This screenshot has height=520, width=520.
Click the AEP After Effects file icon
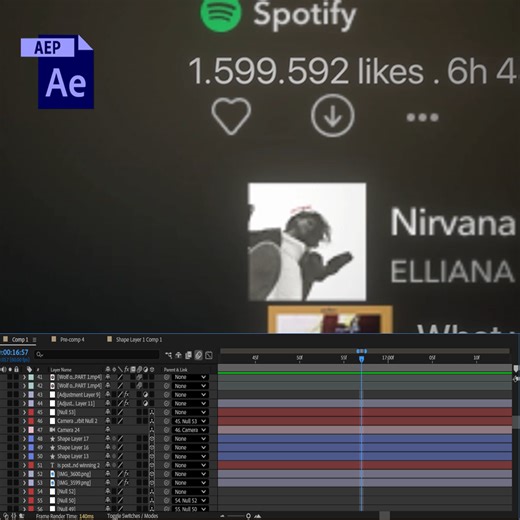(57, 72)
